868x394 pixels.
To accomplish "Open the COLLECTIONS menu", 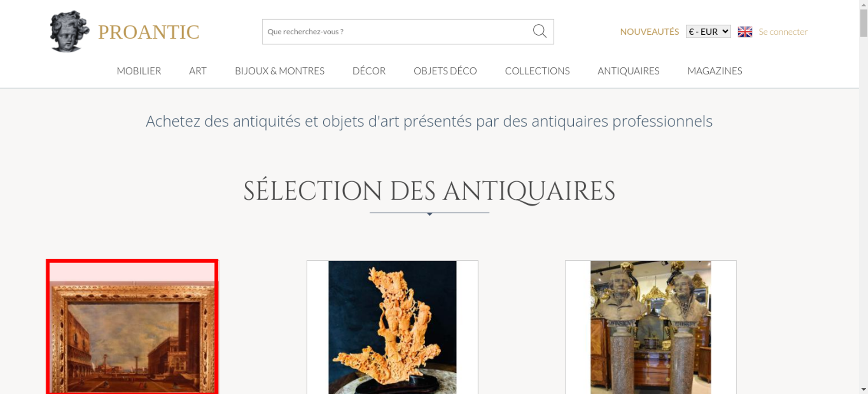I will (x=537, y=71).
